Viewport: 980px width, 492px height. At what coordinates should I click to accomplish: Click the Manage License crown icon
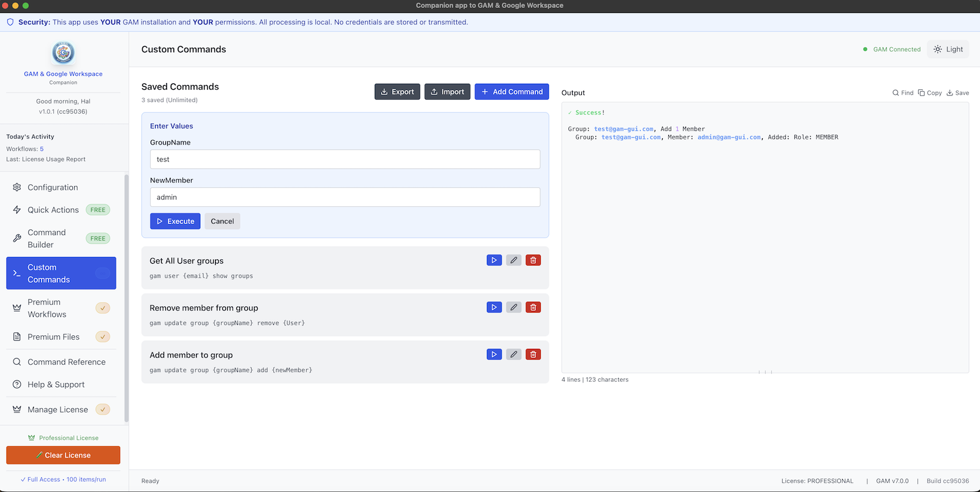pos(17,410)
